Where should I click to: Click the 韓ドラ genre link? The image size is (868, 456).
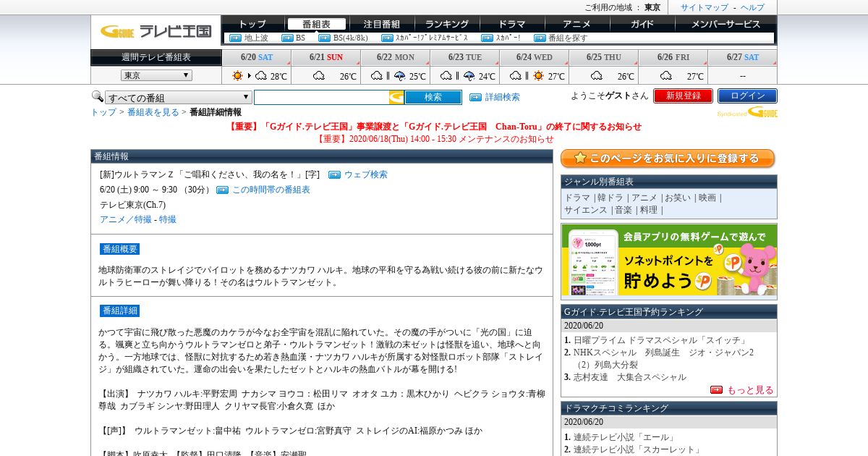coord(609,198)
